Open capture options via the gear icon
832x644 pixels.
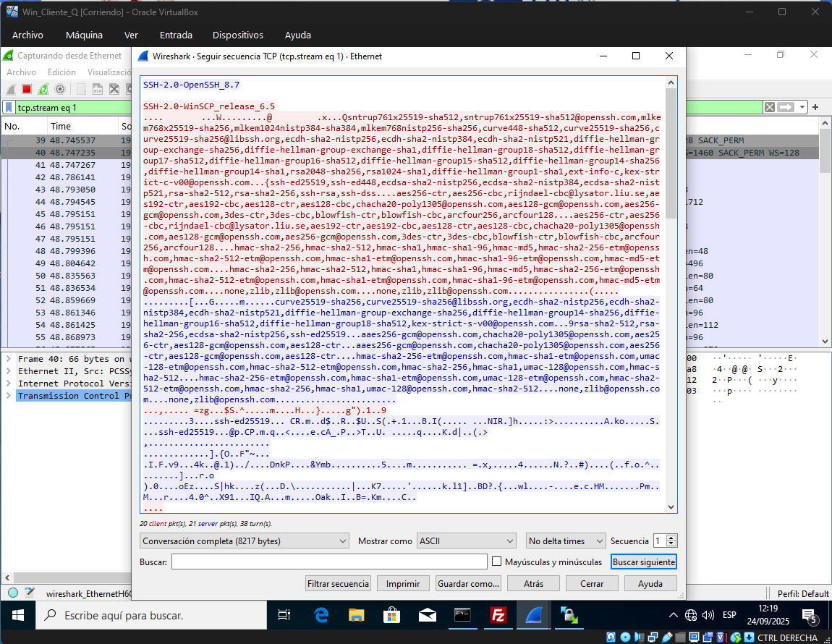60,89
